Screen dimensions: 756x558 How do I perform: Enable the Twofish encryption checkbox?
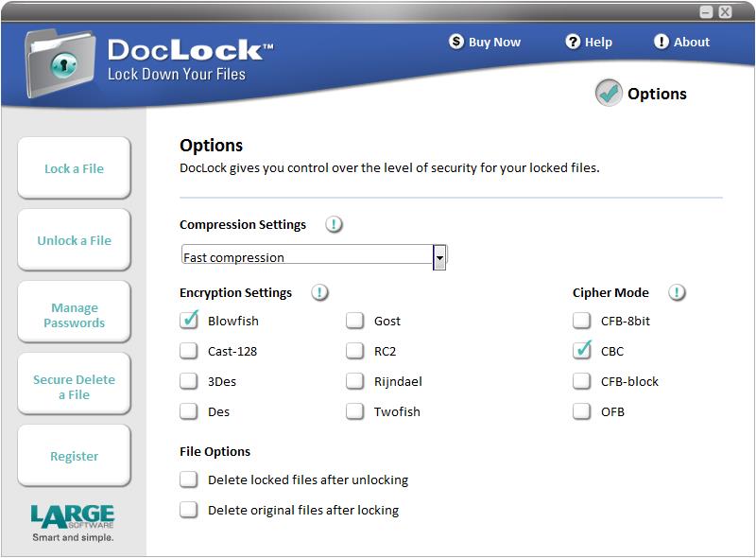355,411
